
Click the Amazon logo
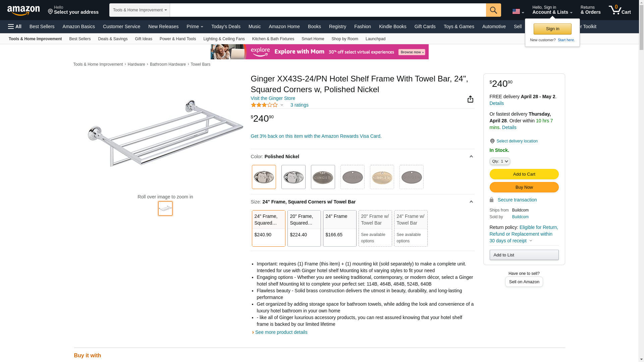coord(23,10)
